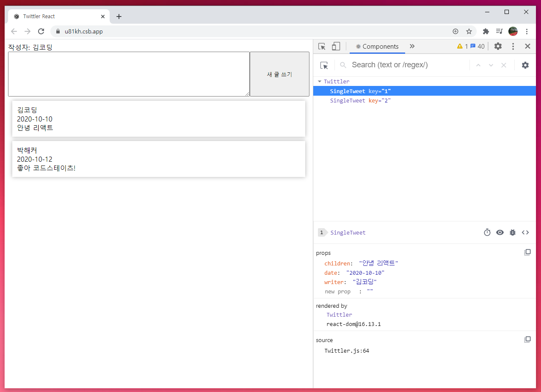The width and height of the screenshot is (541, 392).
Task: Open the Twittler link under rendered by
Action: pyautogui.click(x=339, y=315)
